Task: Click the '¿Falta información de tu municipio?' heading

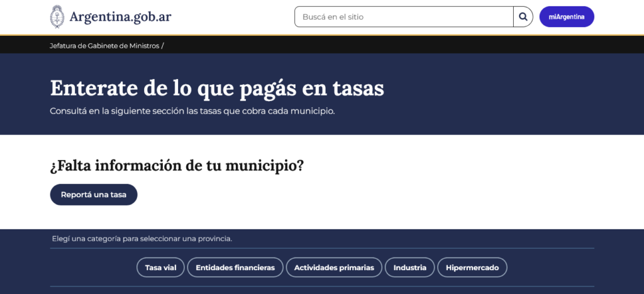Action: [177, 166]
